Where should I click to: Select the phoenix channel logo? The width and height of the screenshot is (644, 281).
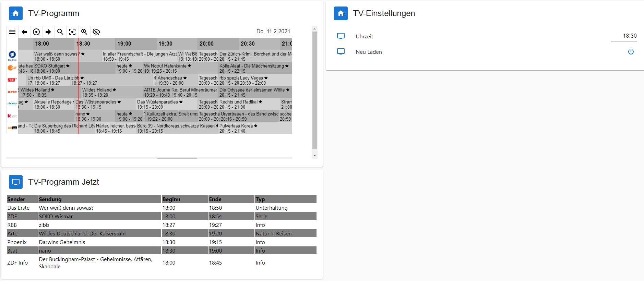12,103
